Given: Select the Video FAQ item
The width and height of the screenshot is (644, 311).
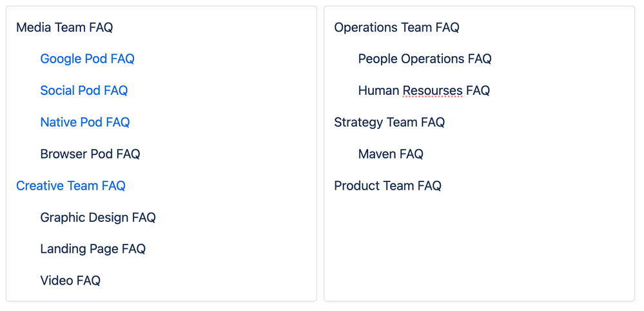Looking at the screenshot, I should point(70,281).
